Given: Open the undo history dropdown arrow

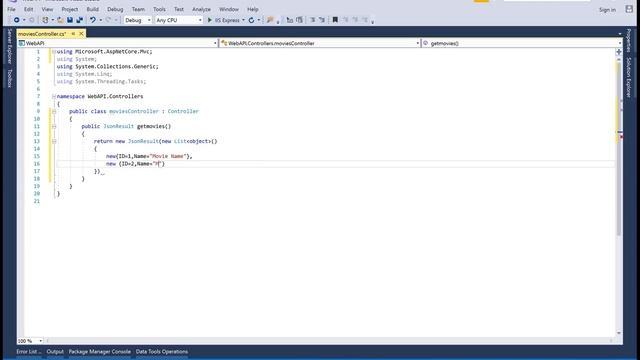Looking at the screenshot, I should click(101, 20).
